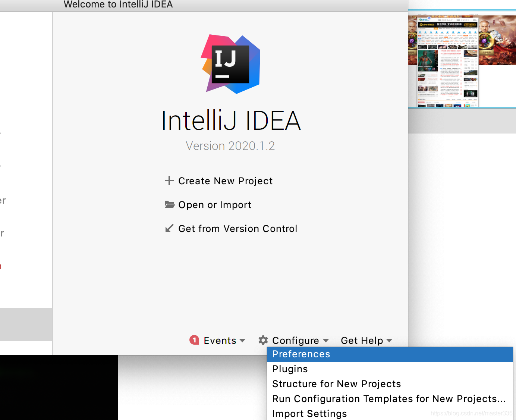Click the arrow icon beside Get from Version Control

pyautogui.click(x=169, y=228)
